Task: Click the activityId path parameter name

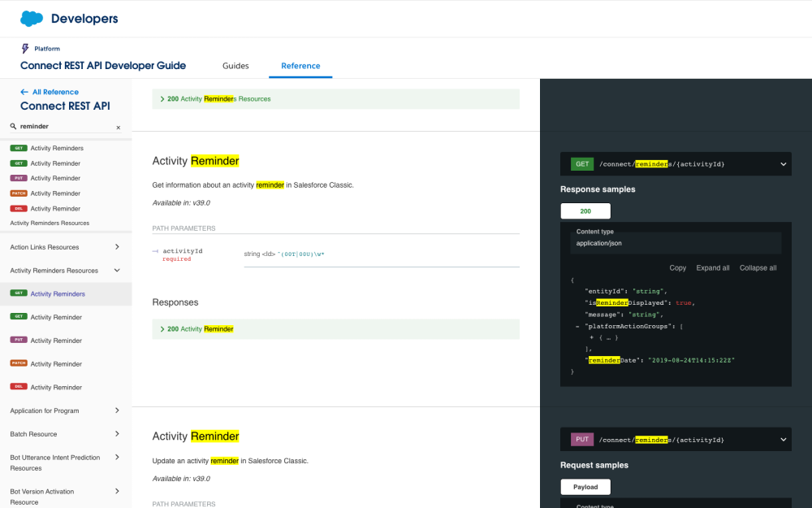Action: [182, 251]
